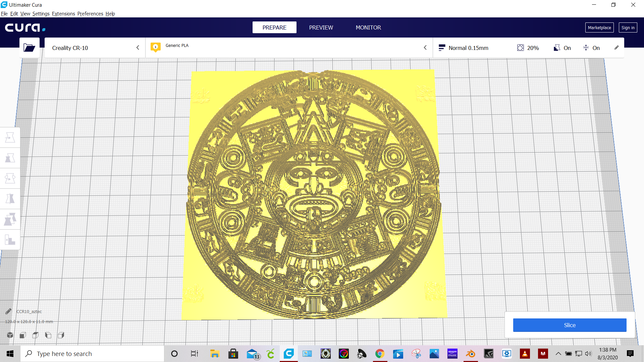Click the Cura logo
The width and height of the screenshot is (644, 362).
[25, 27]
